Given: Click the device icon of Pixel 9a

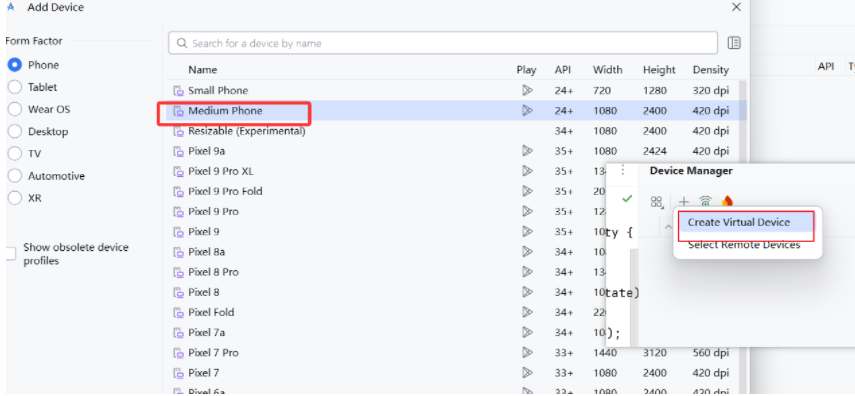Looking at the screenshot, I should click(178, 151).
